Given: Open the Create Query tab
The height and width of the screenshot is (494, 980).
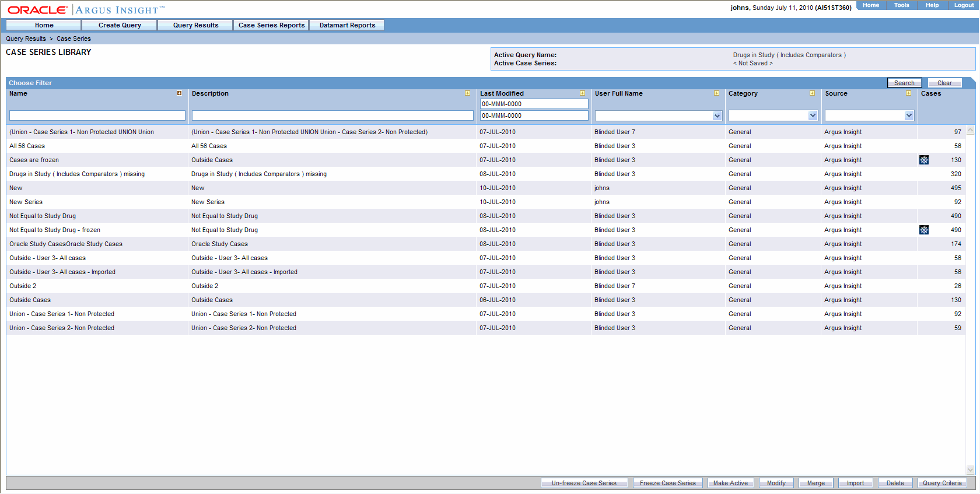Looking at the screenshot, I should 120,25.
